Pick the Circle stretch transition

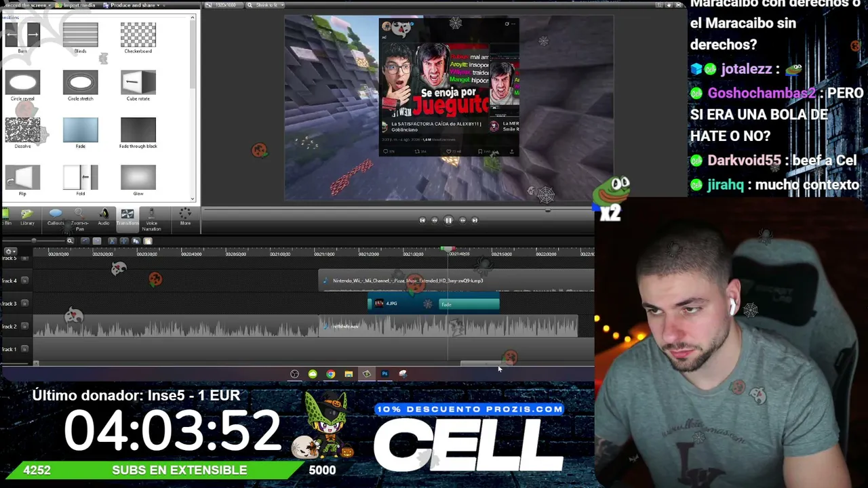[x=80, y=82]
